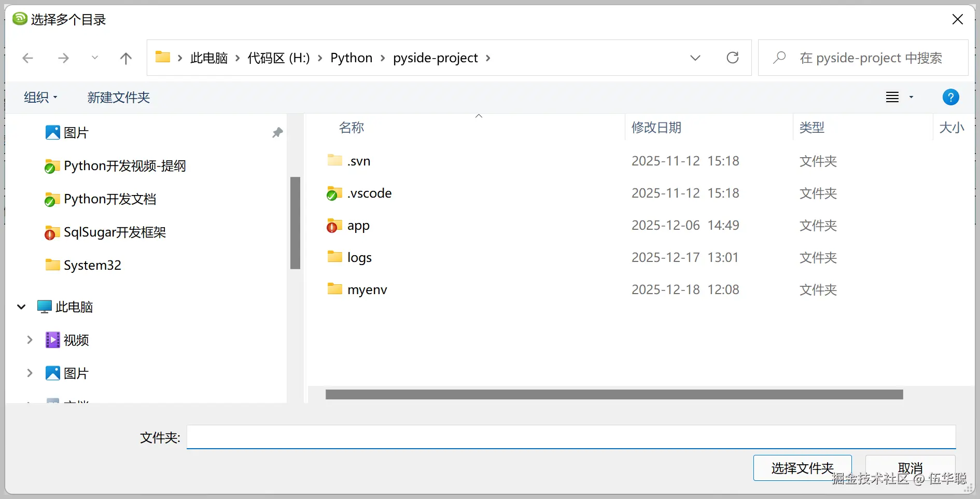Screen dimensions: 980x499
Task: Click the Back navigation arrow
Action: pyautogui.click(x=28, y=58)
